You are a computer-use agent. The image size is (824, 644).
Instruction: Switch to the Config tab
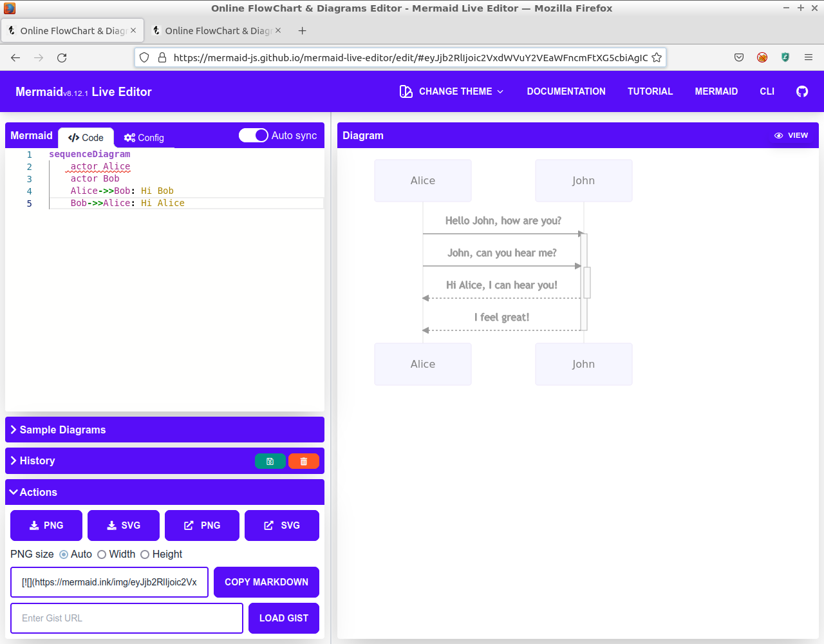(144, 138)
